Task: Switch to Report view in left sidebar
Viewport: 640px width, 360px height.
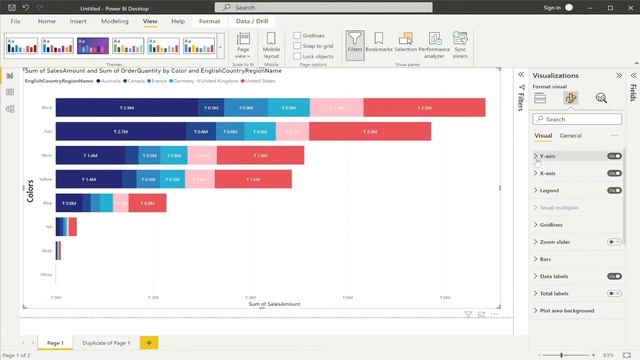Action: click(10, 76)
